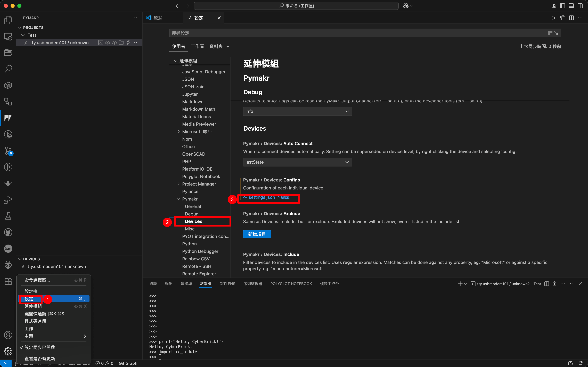Open the Testing beaker icon
Image resolution: width=588 pixels, height=367 pixels.
click(8, 216)
